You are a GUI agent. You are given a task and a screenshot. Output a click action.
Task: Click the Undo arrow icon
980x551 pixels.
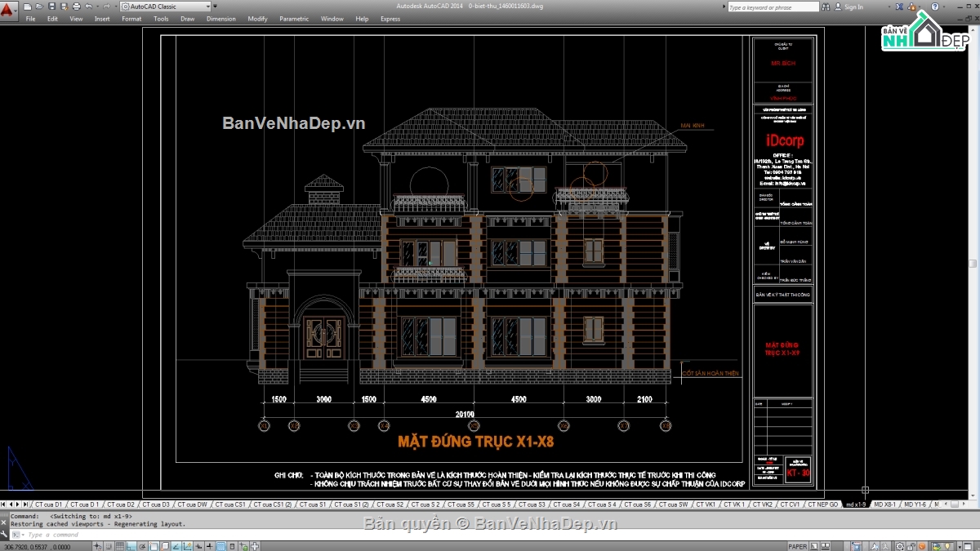click(x=88, y=7)
